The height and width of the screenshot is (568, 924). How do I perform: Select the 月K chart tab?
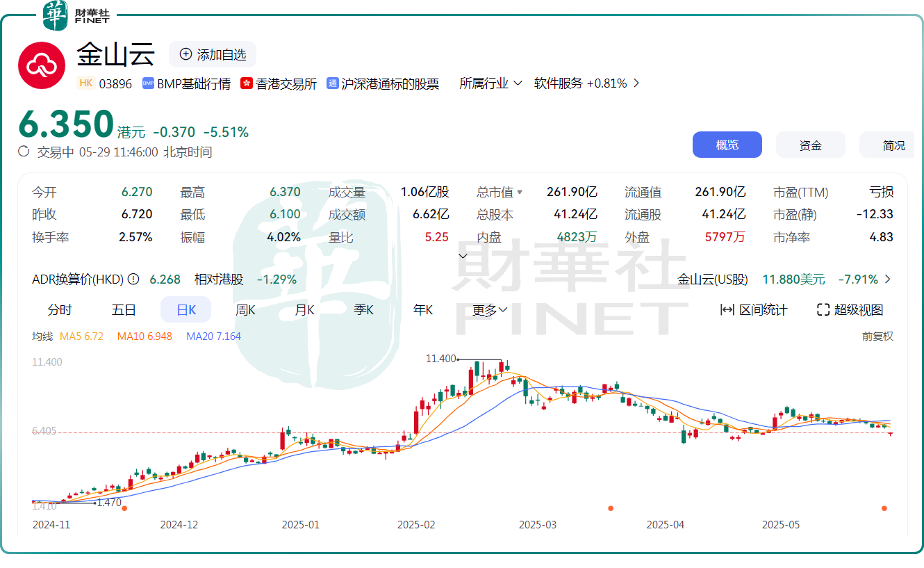click(x=305, y=310)
